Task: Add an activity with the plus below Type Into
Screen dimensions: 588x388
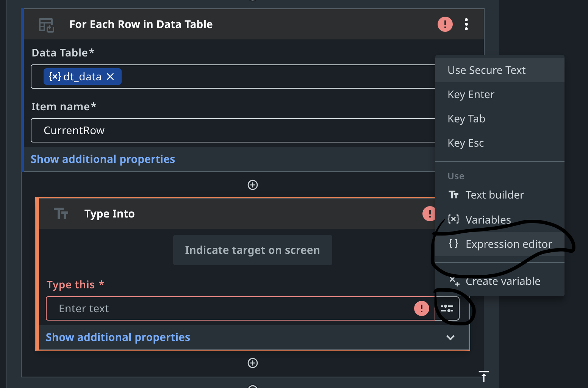Action: (x=253, y=363)
